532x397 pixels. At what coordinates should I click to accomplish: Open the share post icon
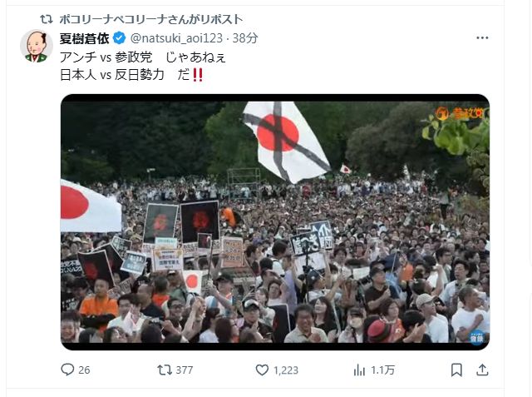click(x=482, y=370)
